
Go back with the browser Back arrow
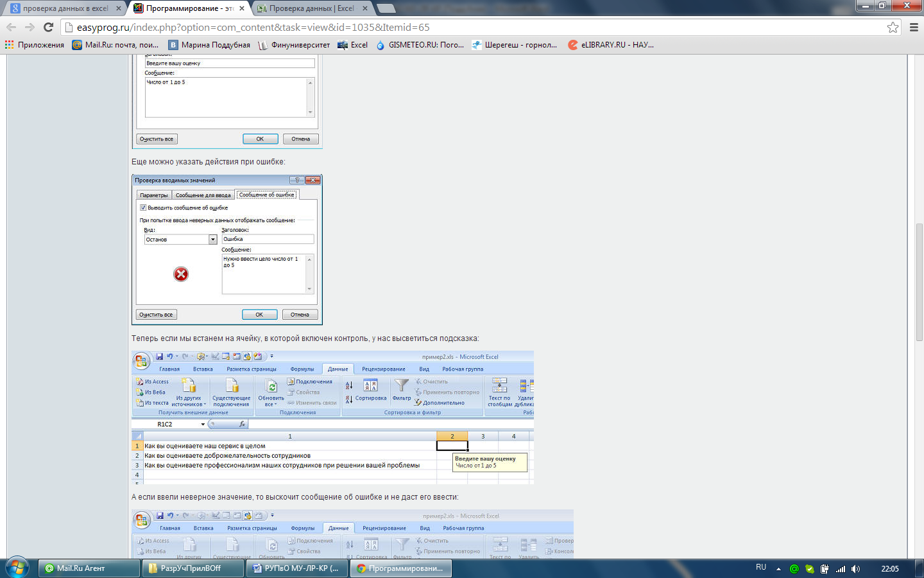[11, 27]
